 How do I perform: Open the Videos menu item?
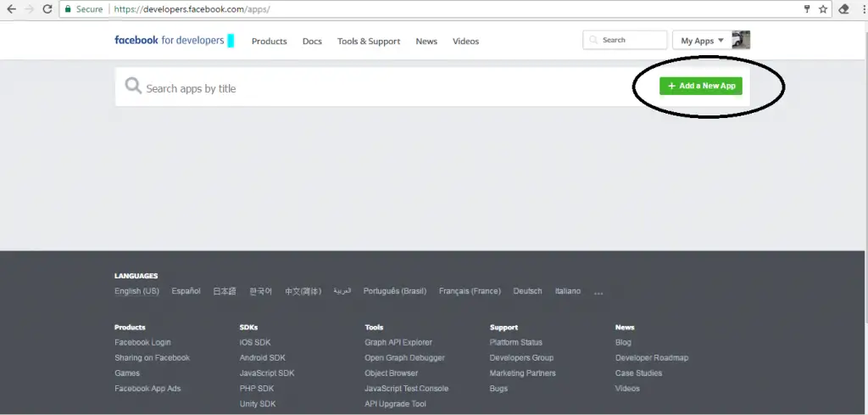click(465, 41)
